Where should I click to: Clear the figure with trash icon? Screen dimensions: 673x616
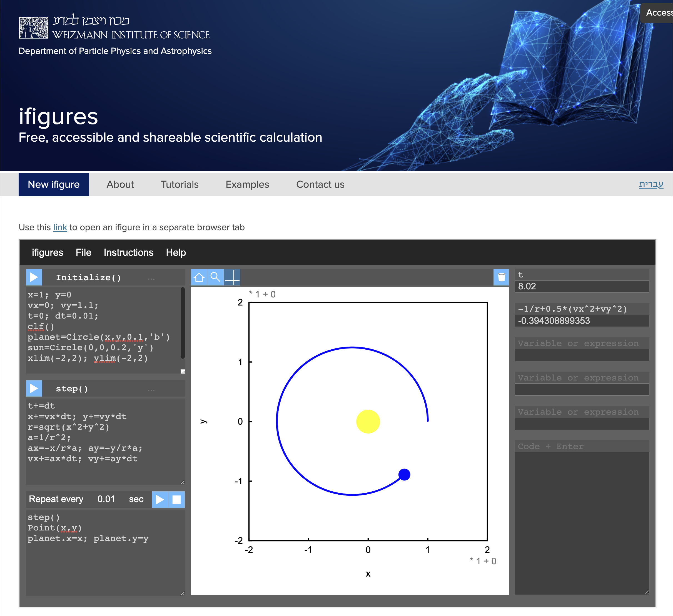tap(501, 277)
